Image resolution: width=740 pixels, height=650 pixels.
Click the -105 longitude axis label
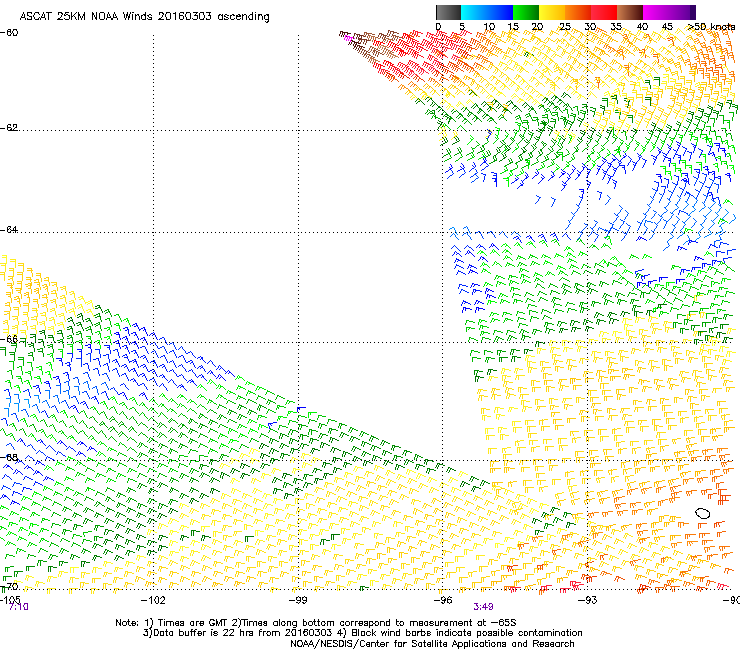[10, 599]
